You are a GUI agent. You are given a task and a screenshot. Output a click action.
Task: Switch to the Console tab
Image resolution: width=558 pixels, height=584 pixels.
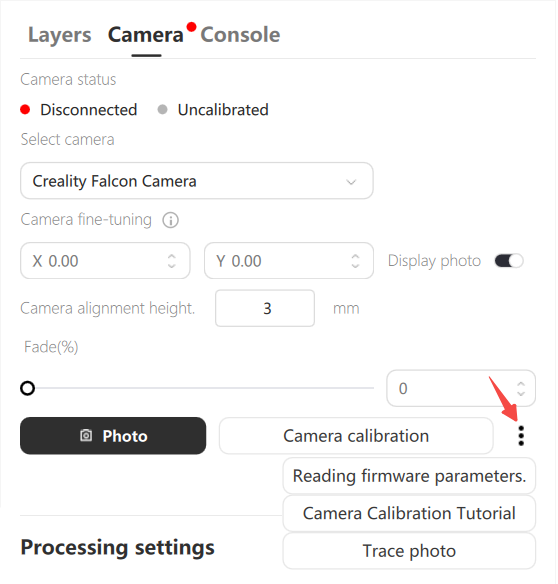[x=240, y=35]
